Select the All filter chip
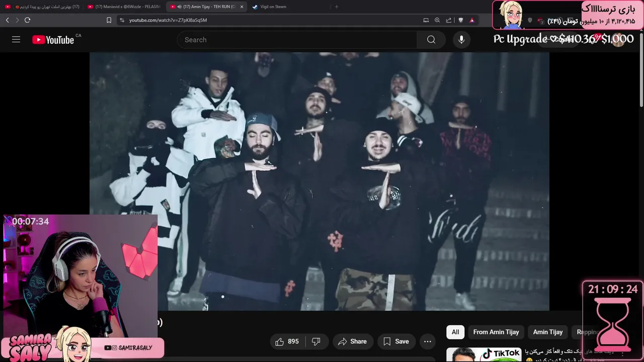 [x=455, y=332]
